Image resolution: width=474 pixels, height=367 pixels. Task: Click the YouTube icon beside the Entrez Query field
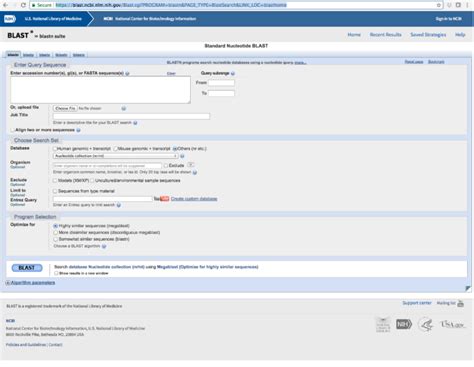point(162,199)
